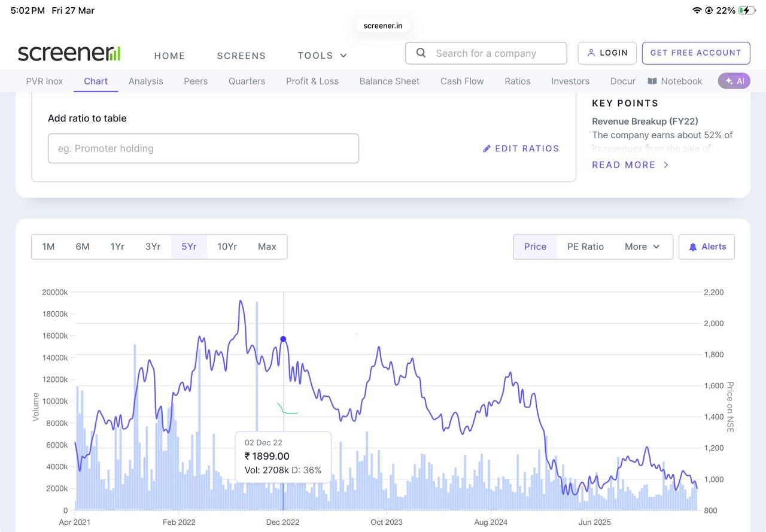Screen dimensions: 766x532
Task: Click the Login person icon
Action: tap(591, 53)
